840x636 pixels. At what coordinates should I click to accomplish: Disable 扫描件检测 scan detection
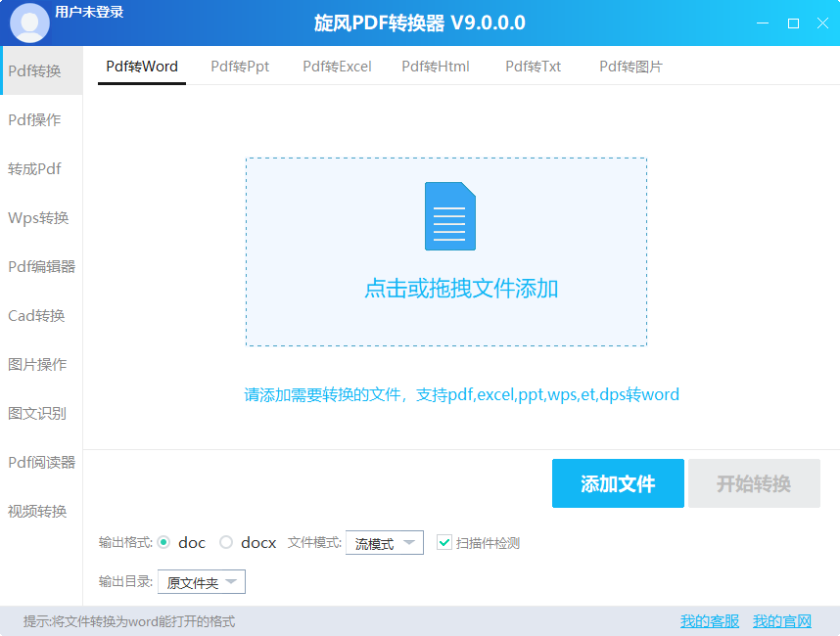coord(444,542)
